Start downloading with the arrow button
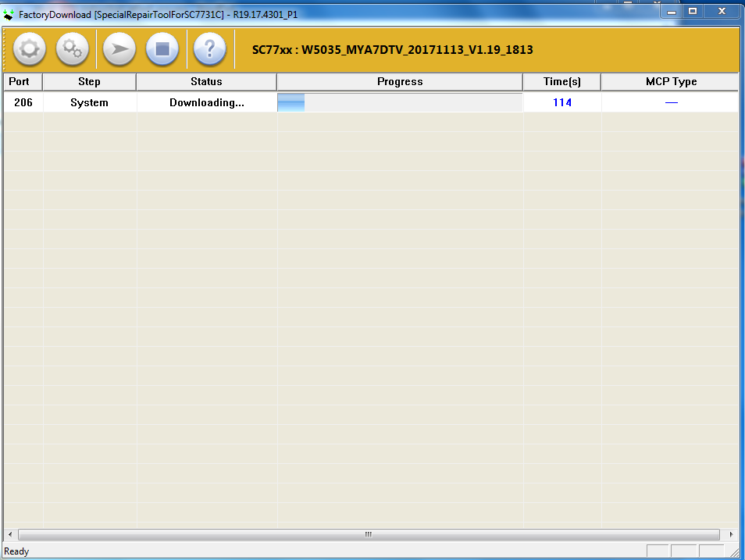745x560 pixels. [x=119, y=49]
